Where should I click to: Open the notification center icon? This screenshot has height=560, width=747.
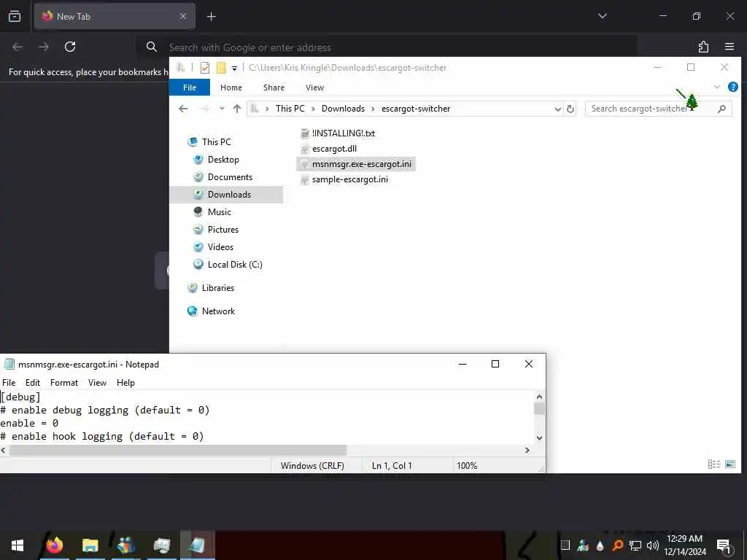click(724, 545)
